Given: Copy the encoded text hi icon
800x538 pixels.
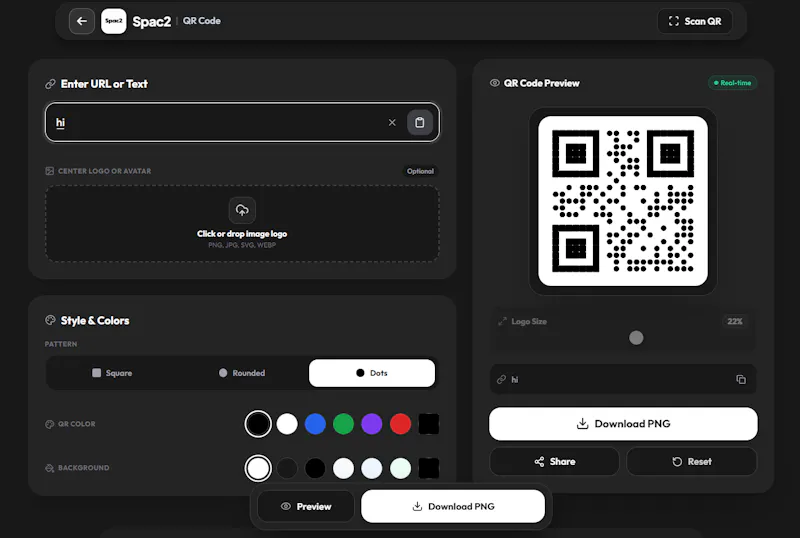Looking at the screenshot, I should coord(741,379).
